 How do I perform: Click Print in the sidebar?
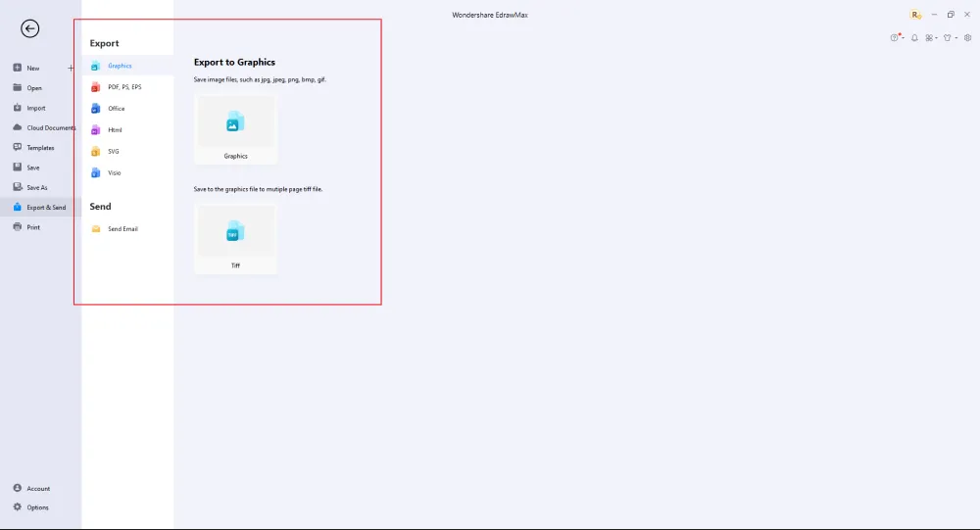[x=33, y=227]
